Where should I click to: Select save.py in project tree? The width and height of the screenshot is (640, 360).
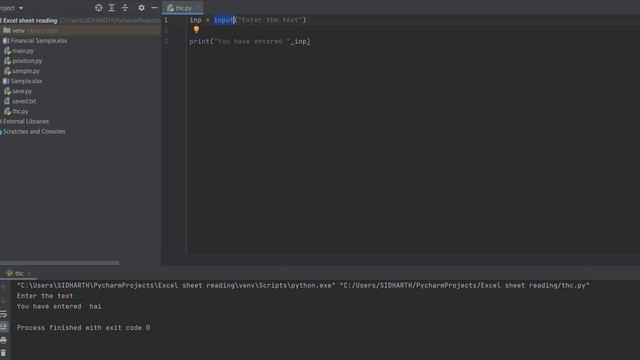coord(22,91)
